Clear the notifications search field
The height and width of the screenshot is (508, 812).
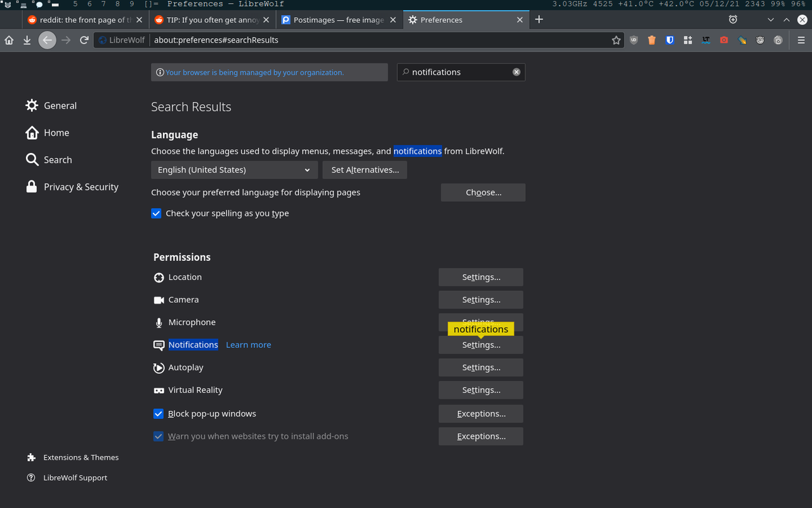[x=516, y=72]
